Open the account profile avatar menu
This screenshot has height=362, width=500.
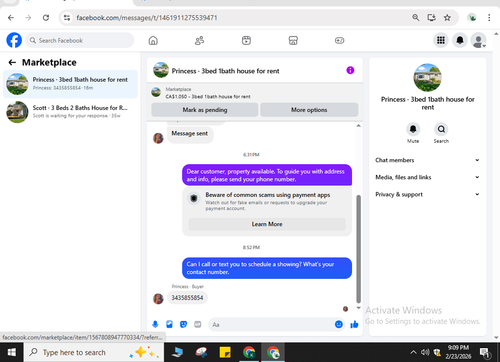[478, 40]
